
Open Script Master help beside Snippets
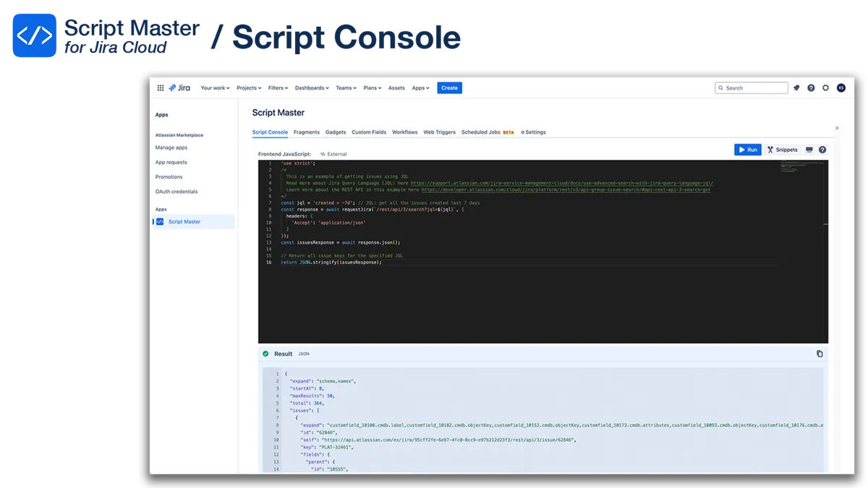point(822,150)
